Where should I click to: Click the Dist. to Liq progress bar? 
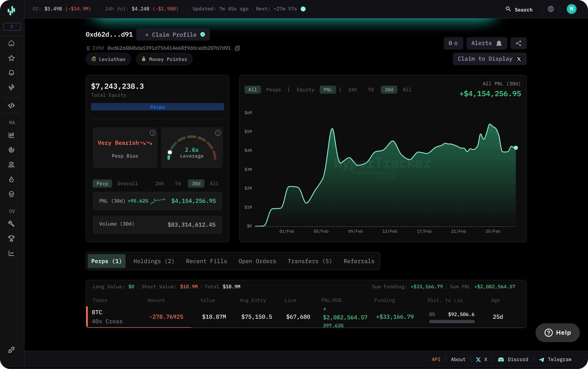pyautogui.click(x=452, y=322)
